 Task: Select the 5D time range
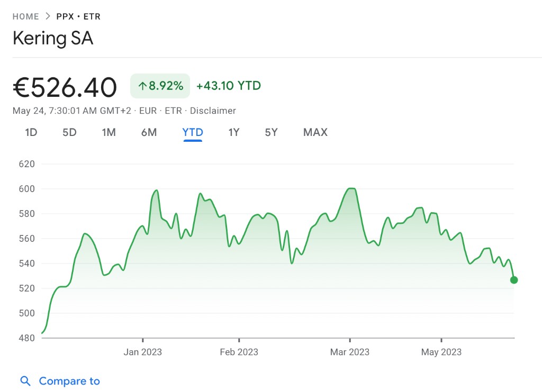[69, 132]
